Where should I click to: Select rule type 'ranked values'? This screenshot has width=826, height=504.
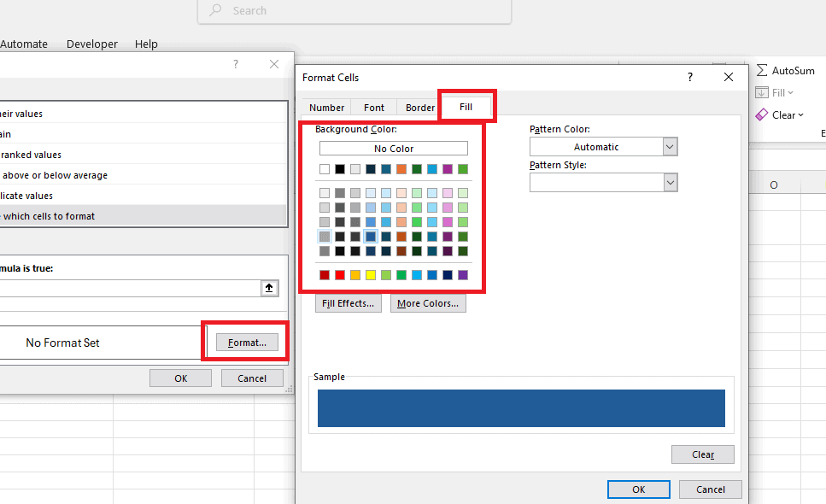tap(143, 155)
